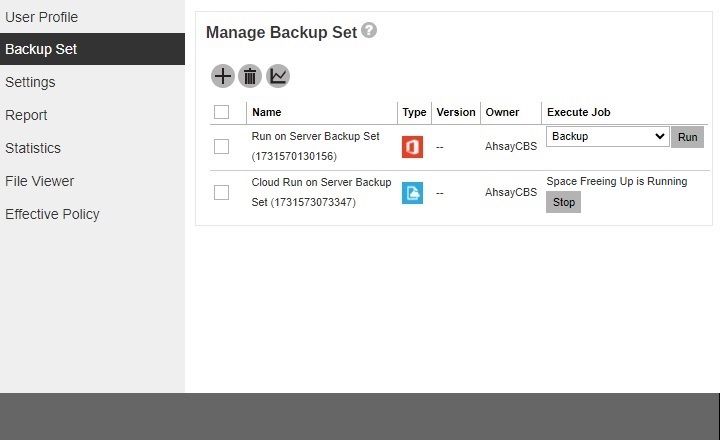Open the Backup job type dropdown
Viewport: 720px width, 440px height.
(x=607, y=136)
